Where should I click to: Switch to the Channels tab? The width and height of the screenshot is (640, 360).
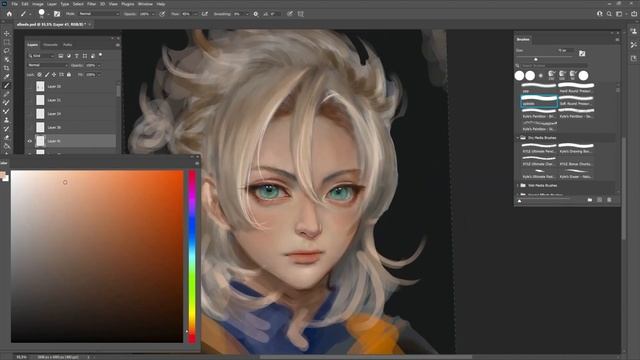point(51,45)
